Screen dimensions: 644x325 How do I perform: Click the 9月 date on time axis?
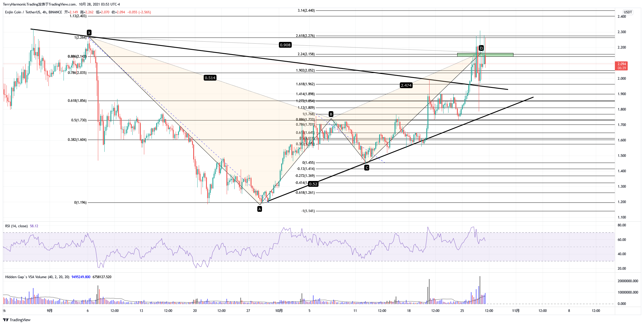[x=50, y=311]
